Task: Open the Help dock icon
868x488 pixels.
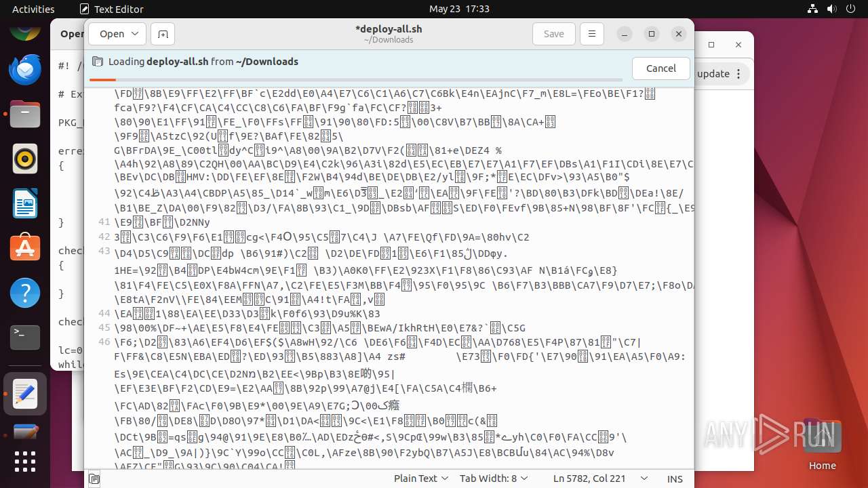Action: pos(25,293)
